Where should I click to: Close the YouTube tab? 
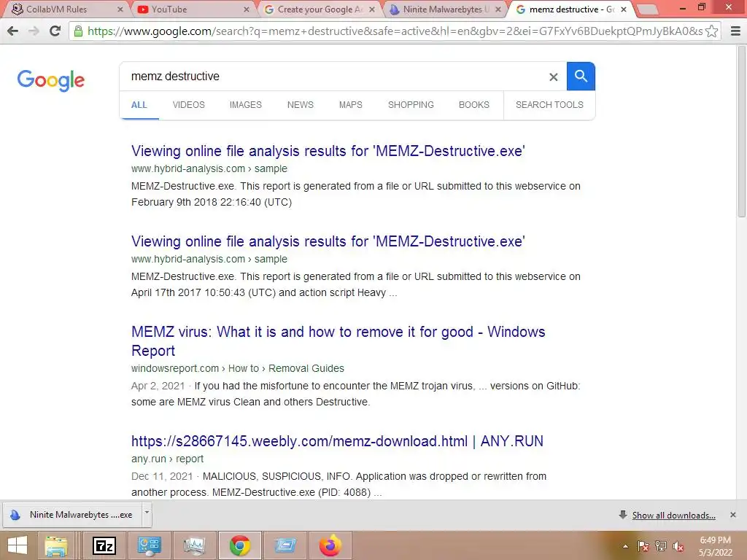click(247, 9)
